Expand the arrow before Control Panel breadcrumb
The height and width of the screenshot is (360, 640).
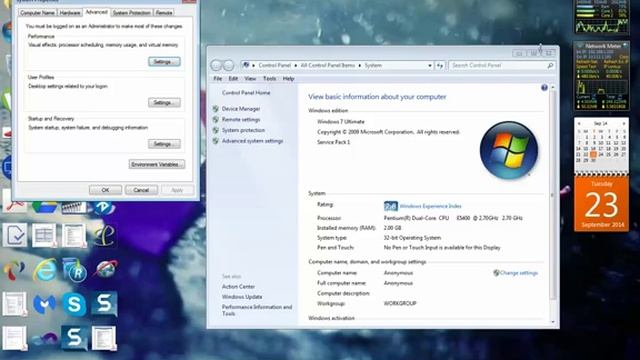pos(253,65)
